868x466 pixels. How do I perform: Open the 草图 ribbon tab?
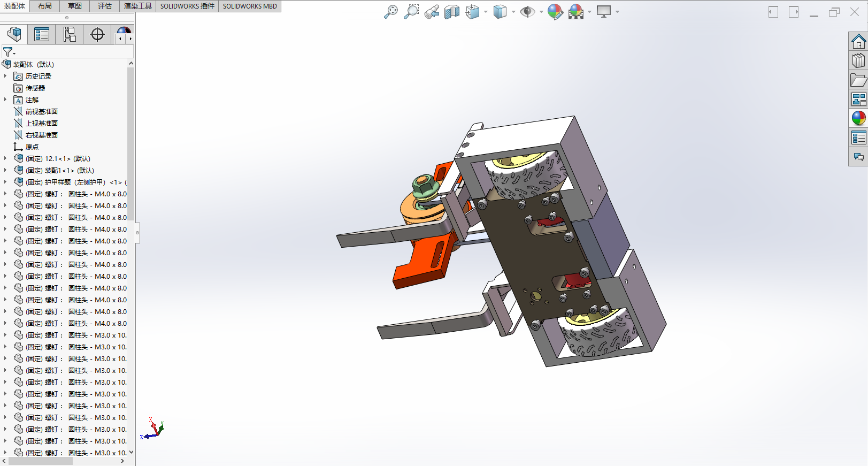pos(75,6)
